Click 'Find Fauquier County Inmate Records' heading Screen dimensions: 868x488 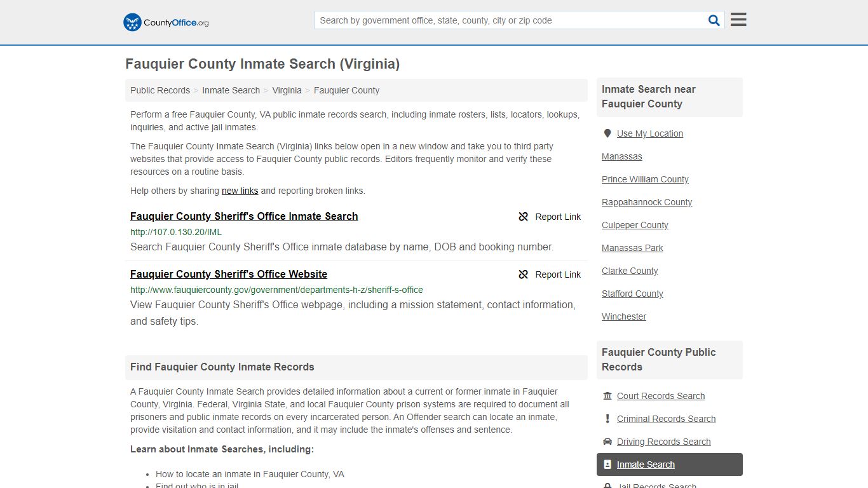(222, 367)
